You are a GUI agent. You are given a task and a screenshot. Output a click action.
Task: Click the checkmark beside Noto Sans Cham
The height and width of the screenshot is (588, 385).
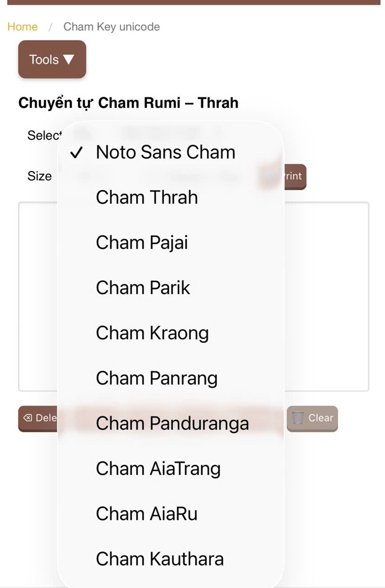tap(76, 153)
